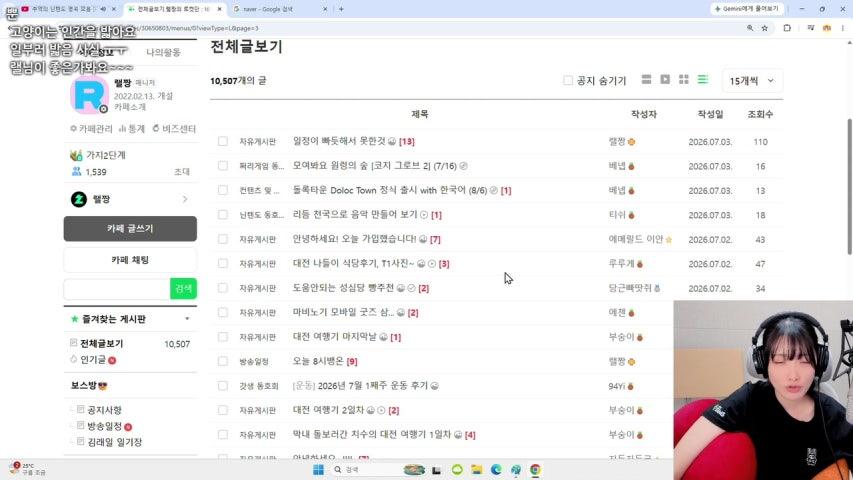Screen dimensions: 853x480
Task: Click comment count [7] on 안녕하세요 post
Action: pos(435,239)
